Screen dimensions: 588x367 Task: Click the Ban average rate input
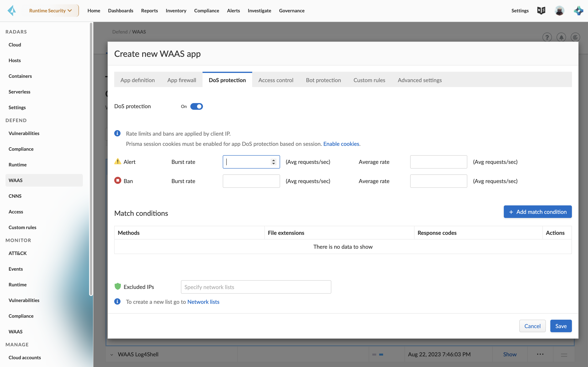(x=438, y=181)
